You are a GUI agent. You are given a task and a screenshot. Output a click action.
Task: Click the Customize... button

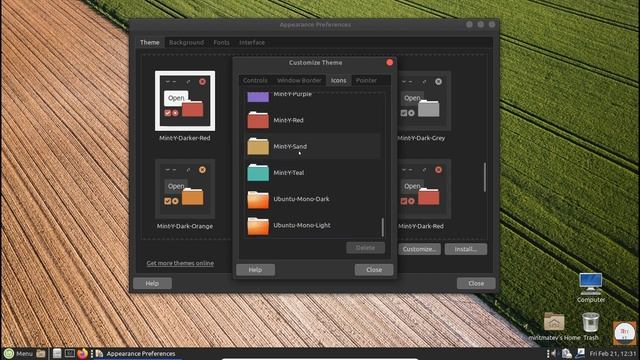419,249
